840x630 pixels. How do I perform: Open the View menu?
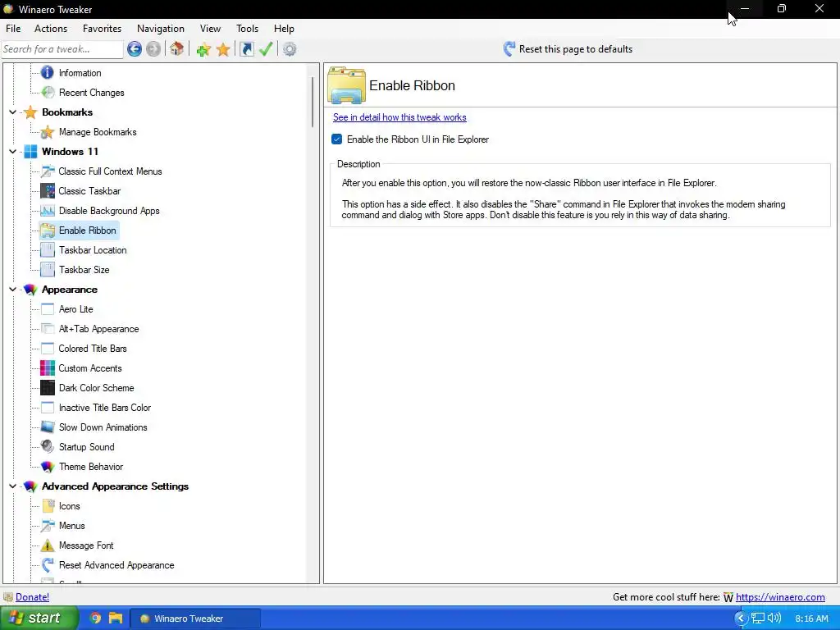click(210, 29)
